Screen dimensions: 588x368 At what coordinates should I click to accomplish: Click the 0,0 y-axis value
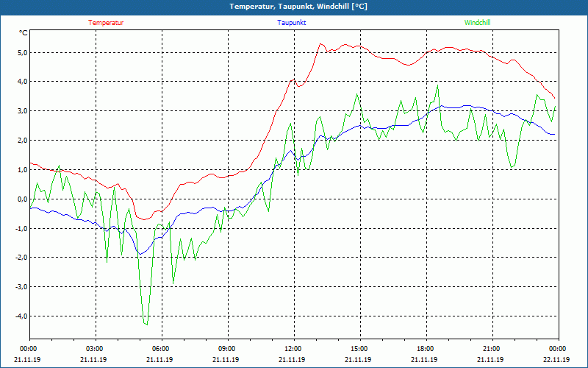pyautogui.click(x=22, y=199)
